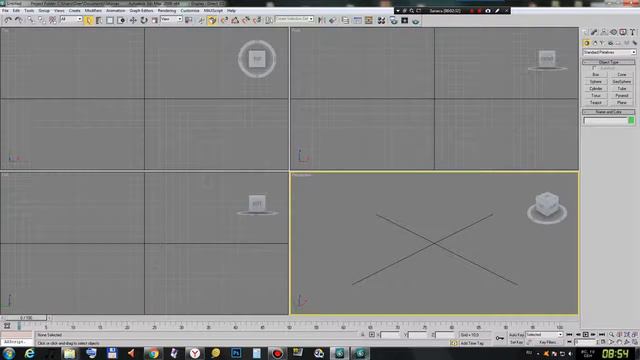Collapse the Object Type rollout

[609, 62]
